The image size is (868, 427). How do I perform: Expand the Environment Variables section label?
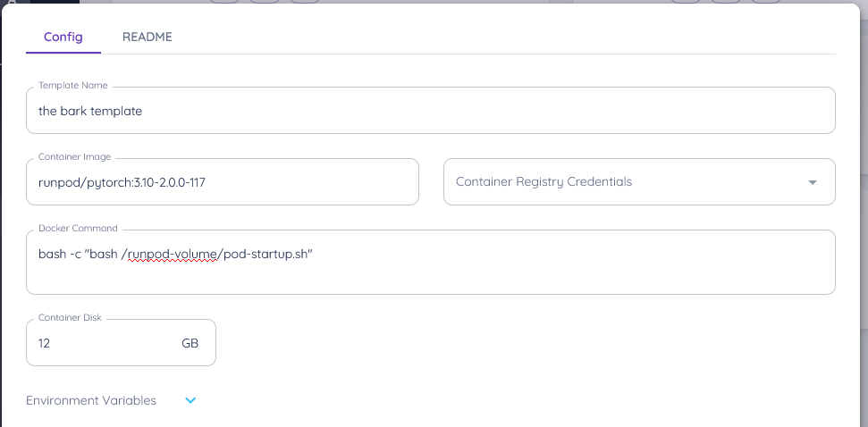pos(91,400)
